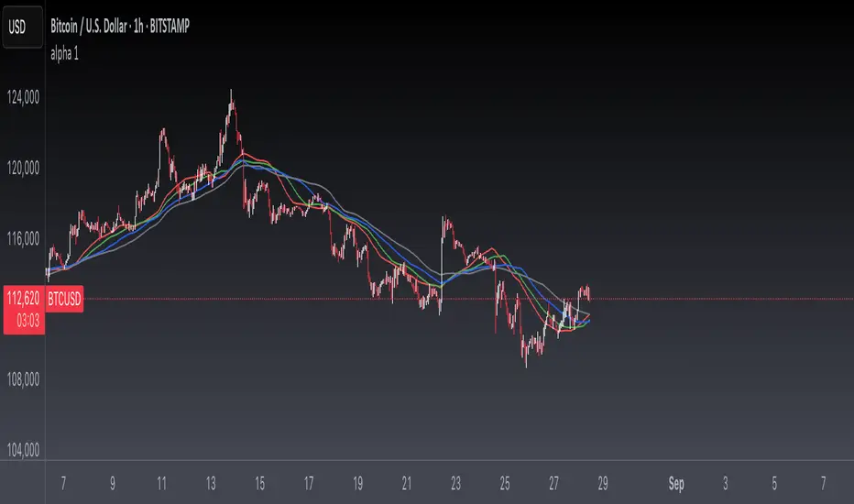
Task: Click the 25 date on time axis
Action: click(504, 483)
